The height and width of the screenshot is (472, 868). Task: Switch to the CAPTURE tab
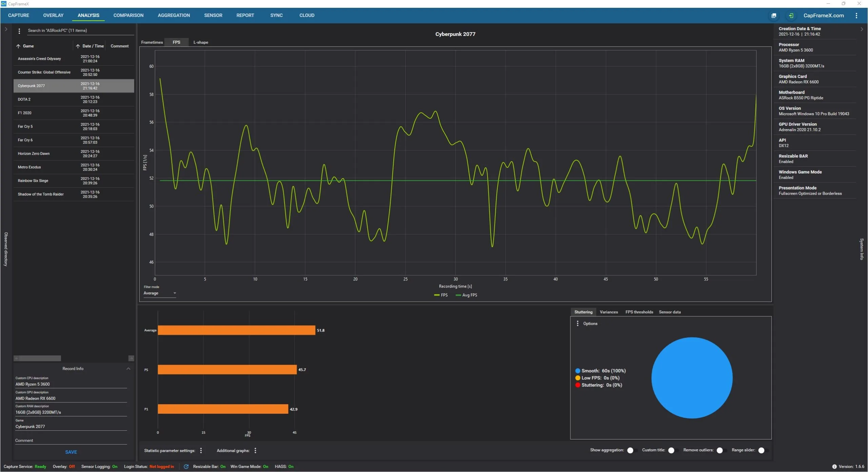[19, 16]
